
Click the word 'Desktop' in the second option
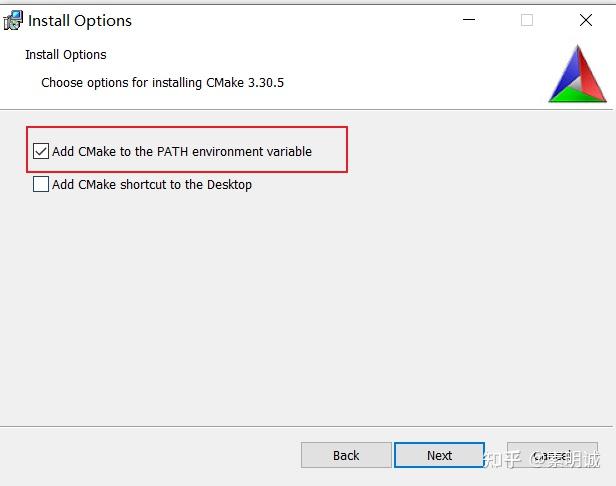[228, 184]
